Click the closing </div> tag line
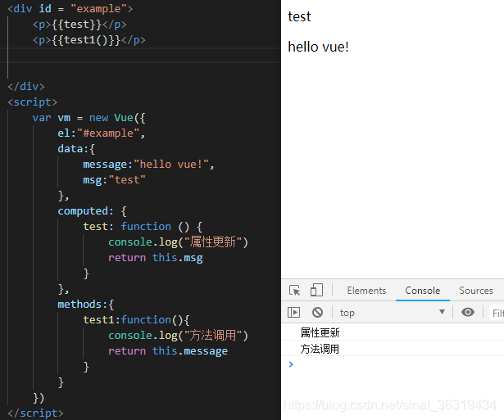This screenshot has width=504, height=420. point(26,87)
